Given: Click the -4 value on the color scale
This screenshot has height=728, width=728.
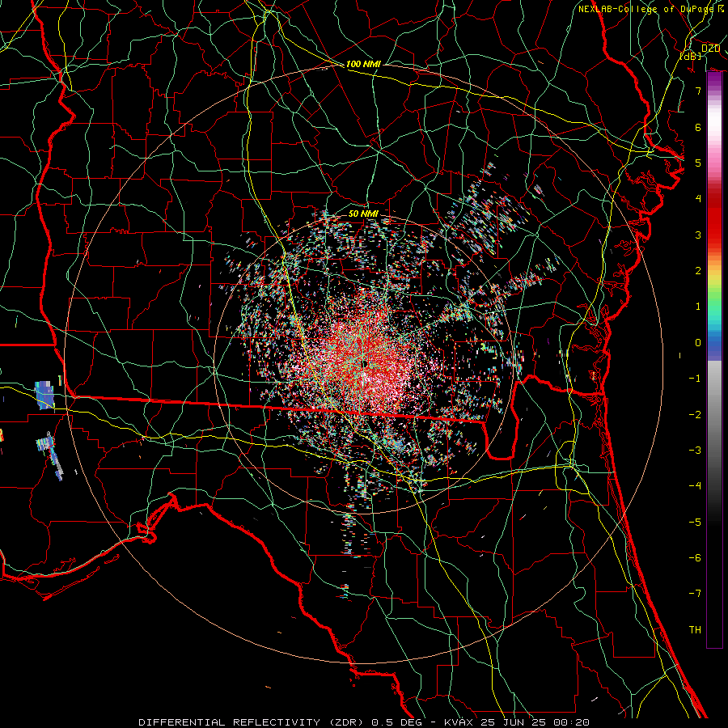Looking at the screenshot, I should coord(695,486).
